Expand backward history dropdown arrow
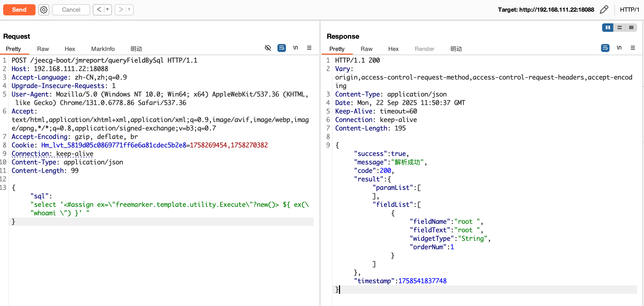Screen dimensions: 644x306 coord(107,10)
